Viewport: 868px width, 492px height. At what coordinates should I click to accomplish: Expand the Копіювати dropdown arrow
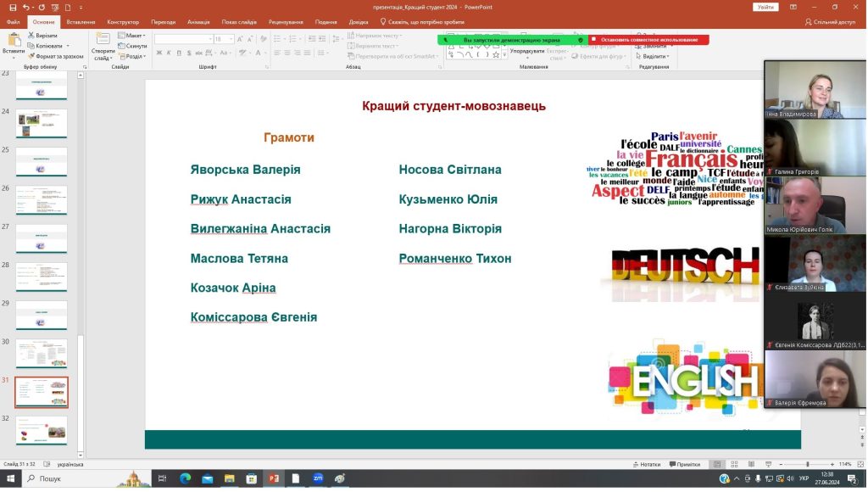(x=68, y=46)
